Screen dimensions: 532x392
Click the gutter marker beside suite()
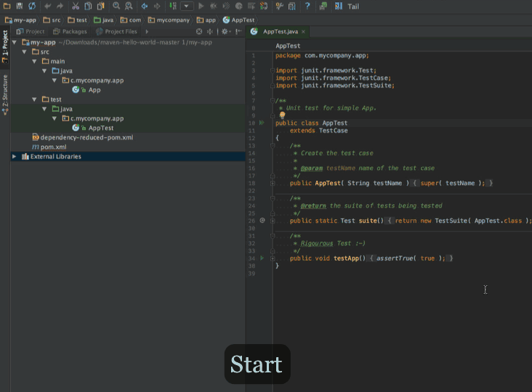(x=262, y=221)
